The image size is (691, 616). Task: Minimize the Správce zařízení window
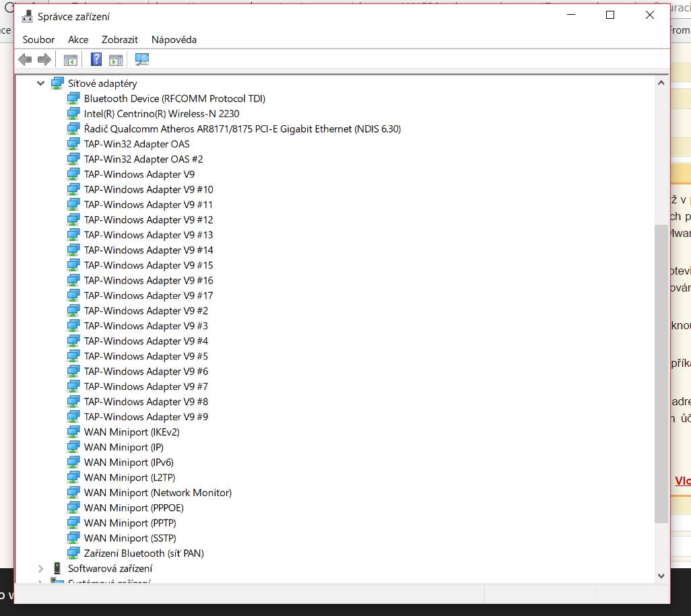click(x=571, y=15)
